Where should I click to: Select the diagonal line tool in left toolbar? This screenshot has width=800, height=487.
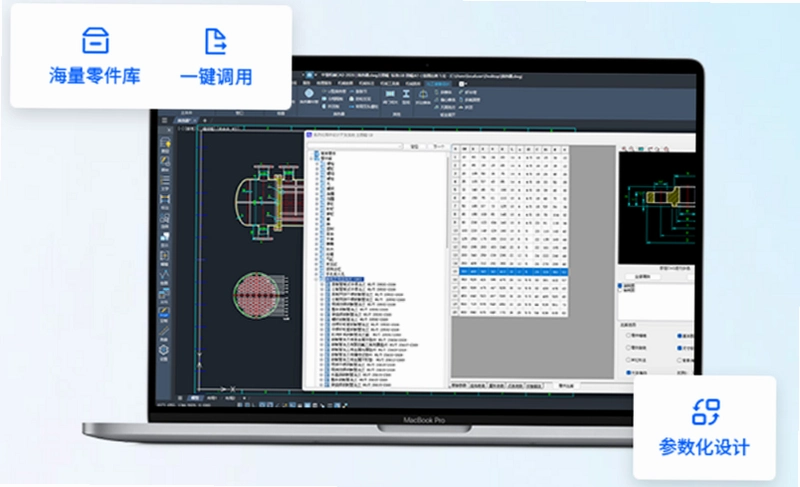click(x=164, y=331)
